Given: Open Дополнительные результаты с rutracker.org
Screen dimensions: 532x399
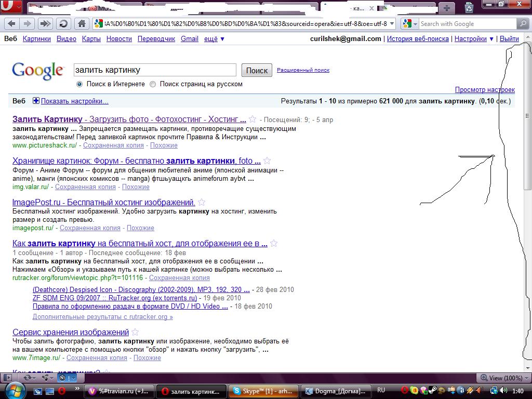Looking at the screenshot, I should [102, 316].
